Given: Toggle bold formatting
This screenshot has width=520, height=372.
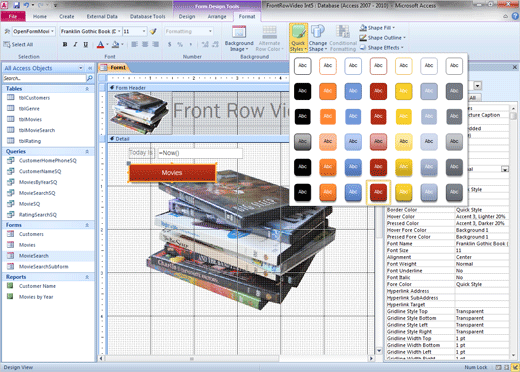Looking at the screenshot, I should 65,44.
